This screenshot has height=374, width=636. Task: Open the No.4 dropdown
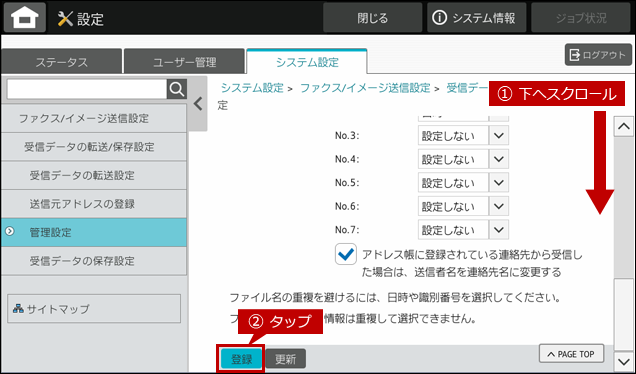click(x=463, y=159)
